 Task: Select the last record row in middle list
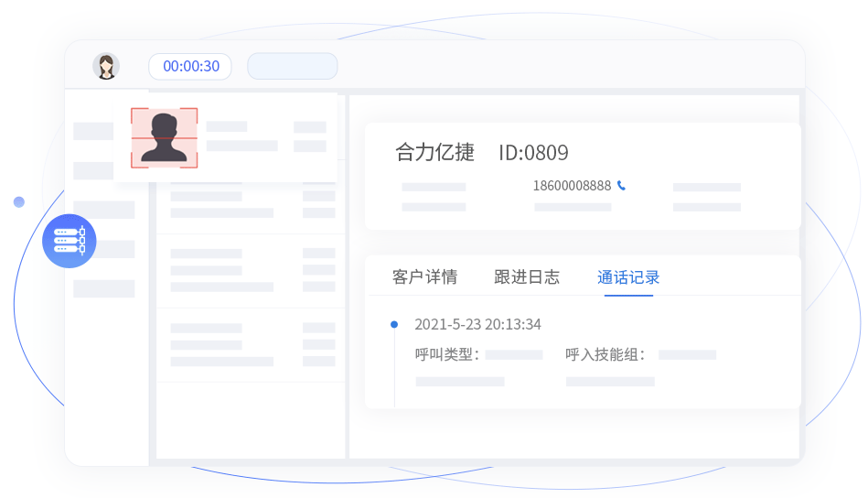pyautogui.click(x=250, y=344)
